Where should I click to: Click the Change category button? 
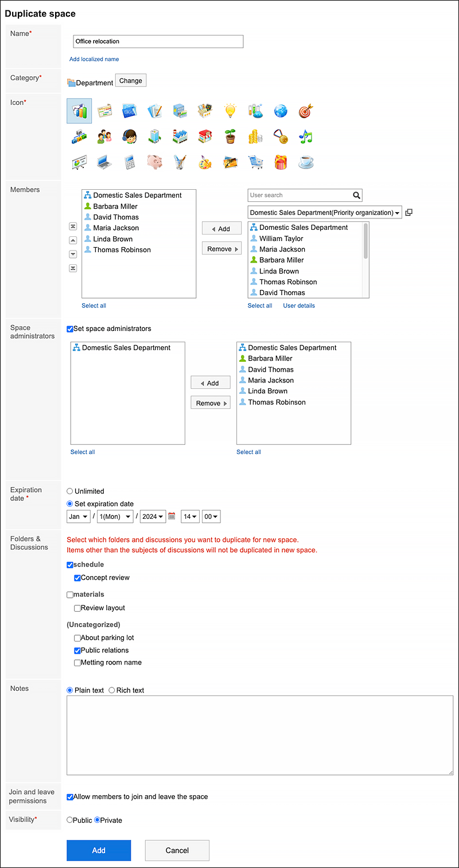pos(131,81)
